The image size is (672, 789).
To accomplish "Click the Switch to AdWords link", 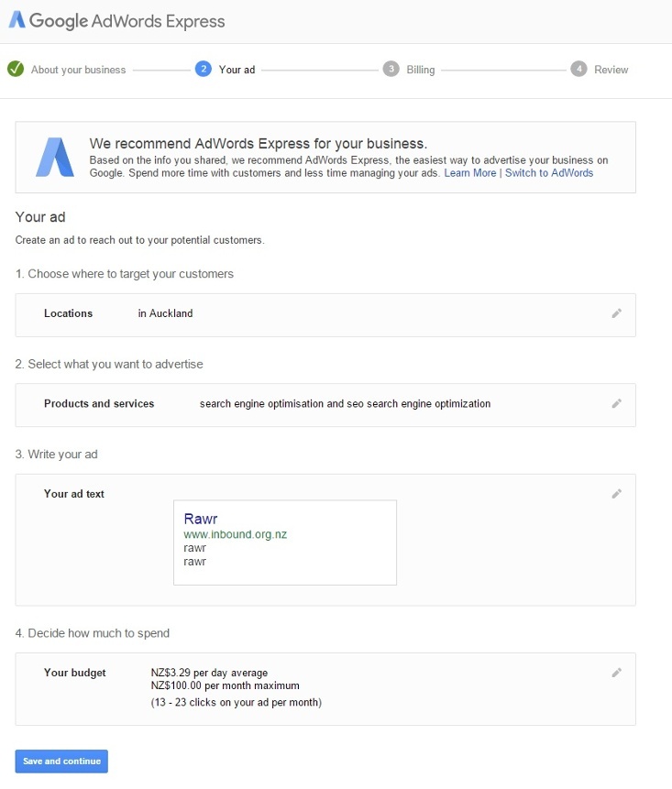I will pos(549,173).
